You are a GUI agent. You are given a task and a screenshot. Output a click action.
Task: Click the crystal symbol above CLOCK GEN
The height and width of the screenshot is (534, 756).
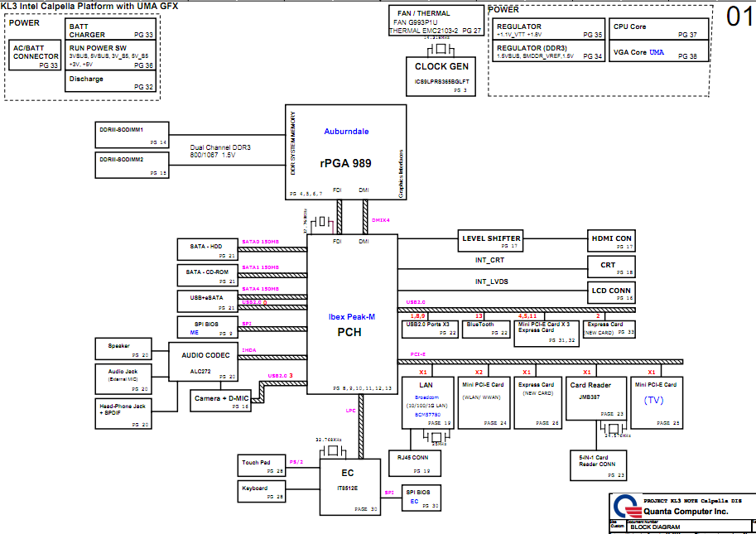(x=441, y=49)
